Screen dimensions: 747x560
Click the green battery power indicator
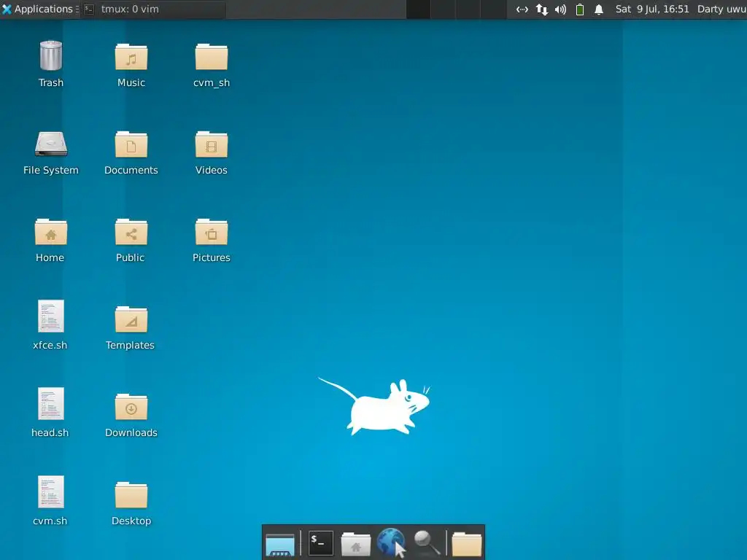(x=580, y=9)
